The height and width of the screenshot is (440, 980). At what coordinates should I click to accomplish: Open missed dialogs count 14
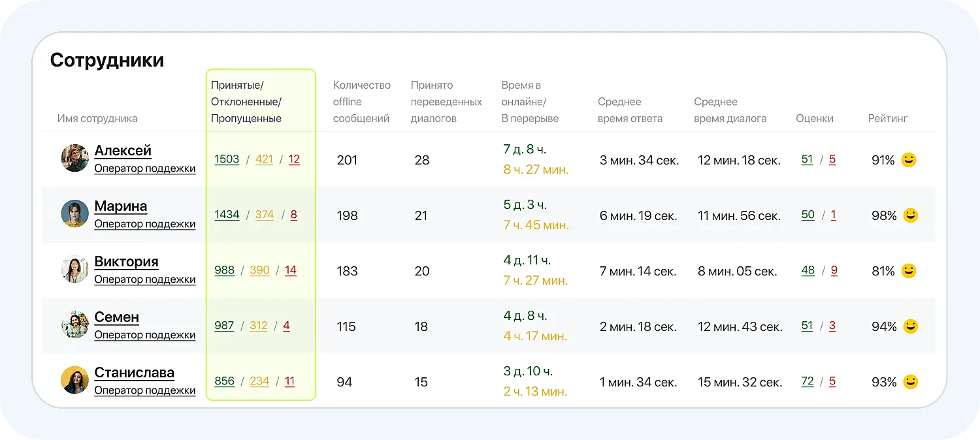pos(291,270)
